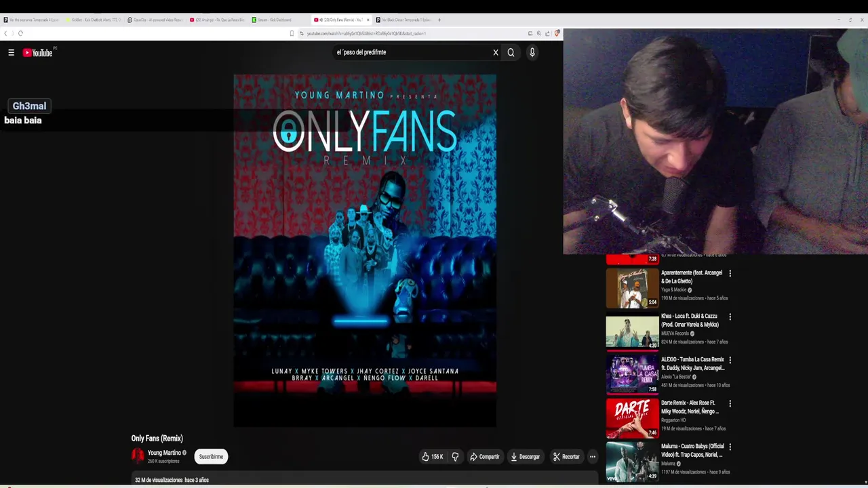
Task: Go back with the browser back arrow
Action: [x=5, y=33]
